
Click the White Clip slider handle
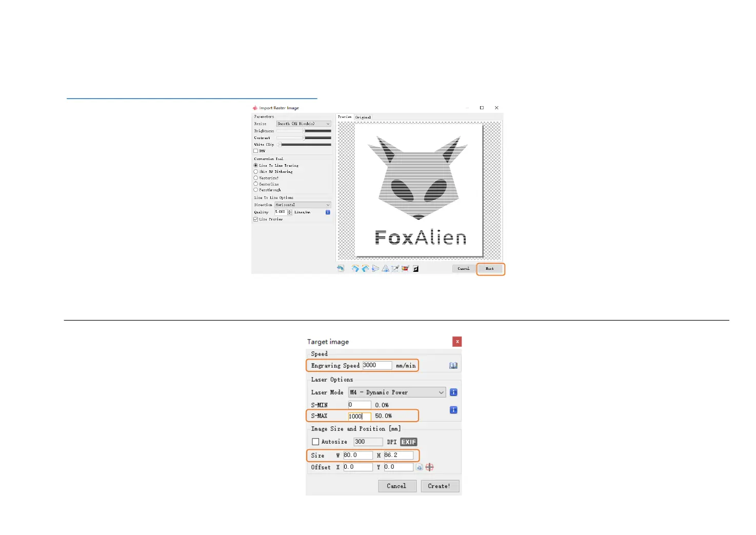click(280, 145)
